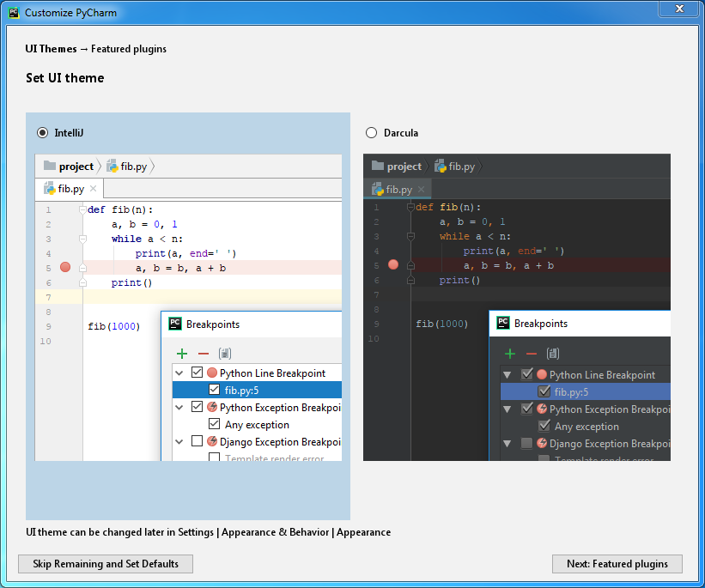Toggle Python Line Breakpoint checkbox in light preview
The height and width of the screenshot is (588, 705).
coord(198,373)
